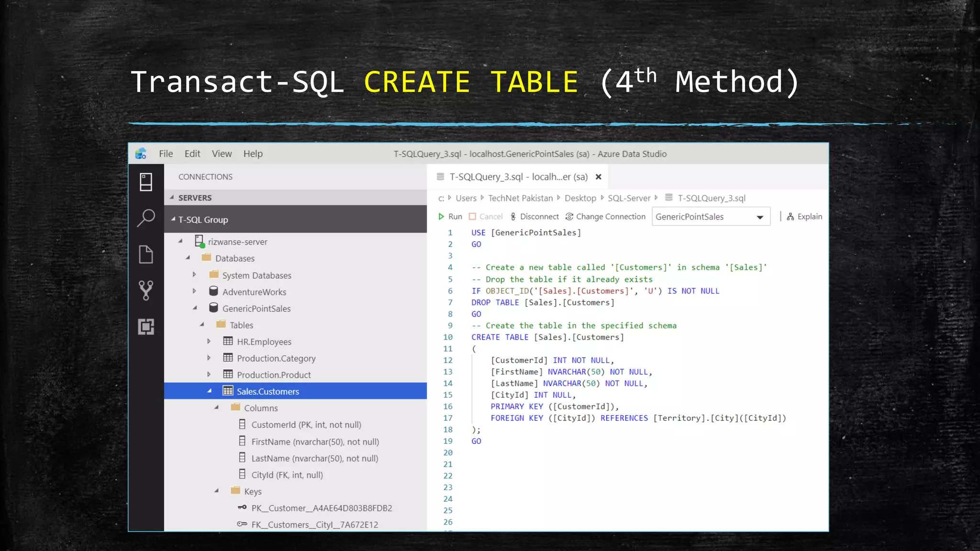Click Desktop in the breadcrumb path
Image resolution: width=980 pixels, height=551 pixels.
click(x=580, y=198)
